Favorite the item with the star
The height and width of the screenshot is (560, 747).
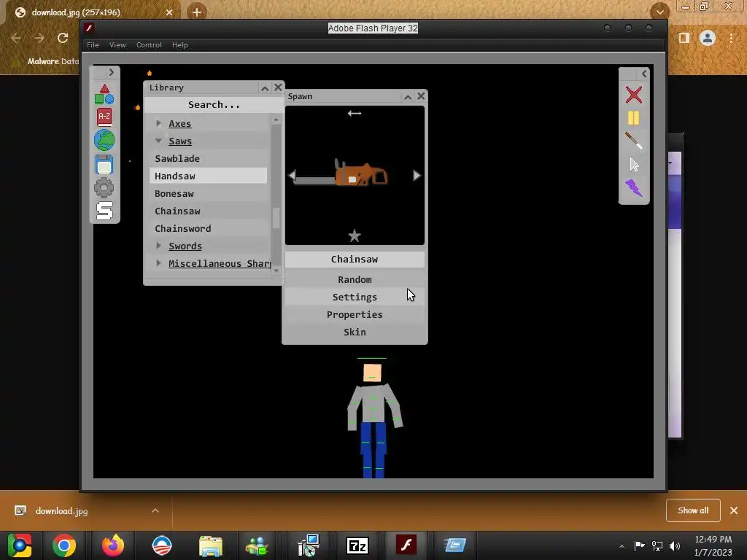355,236
